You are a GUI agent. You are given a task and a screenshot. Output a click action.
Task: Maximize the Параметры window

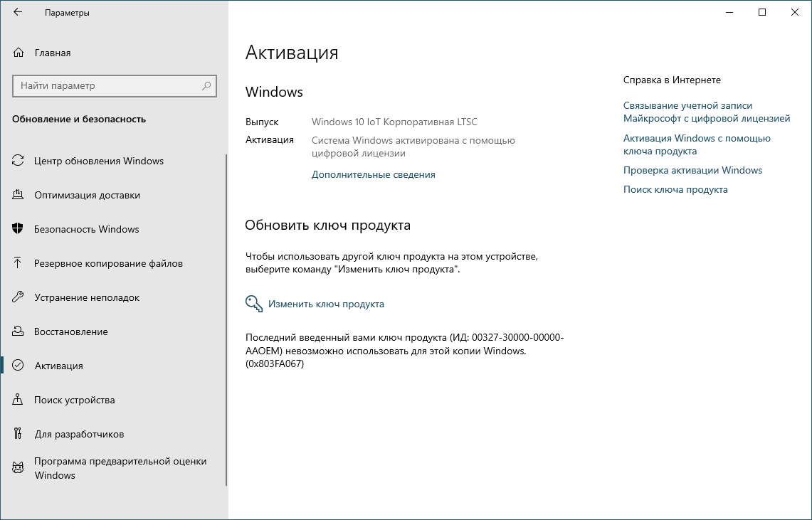[x=762, y=12]
